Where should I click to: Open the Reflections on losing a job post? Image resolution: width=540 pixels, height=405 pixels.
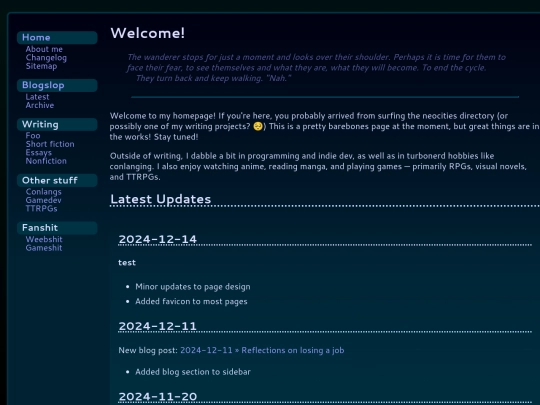pos(262,350)
